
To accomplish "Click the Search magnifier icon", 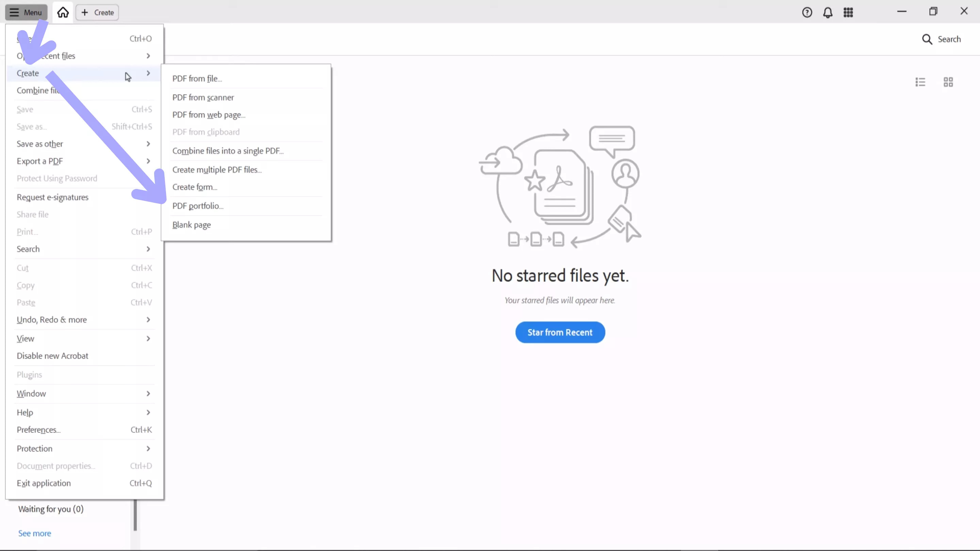I will tap(927, 39).
